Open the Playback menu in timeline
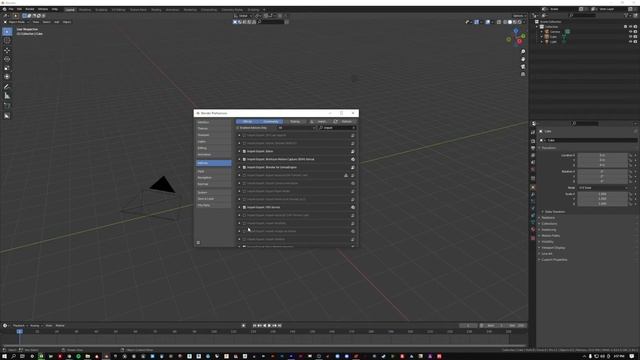Viewport: 640px width, 360px height. point(19,326)
